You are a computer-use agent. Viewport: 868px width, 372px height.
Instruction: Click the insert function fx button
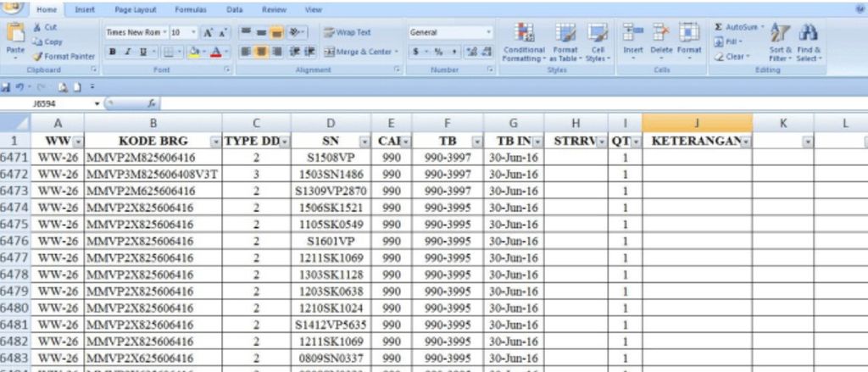(151, 103)
